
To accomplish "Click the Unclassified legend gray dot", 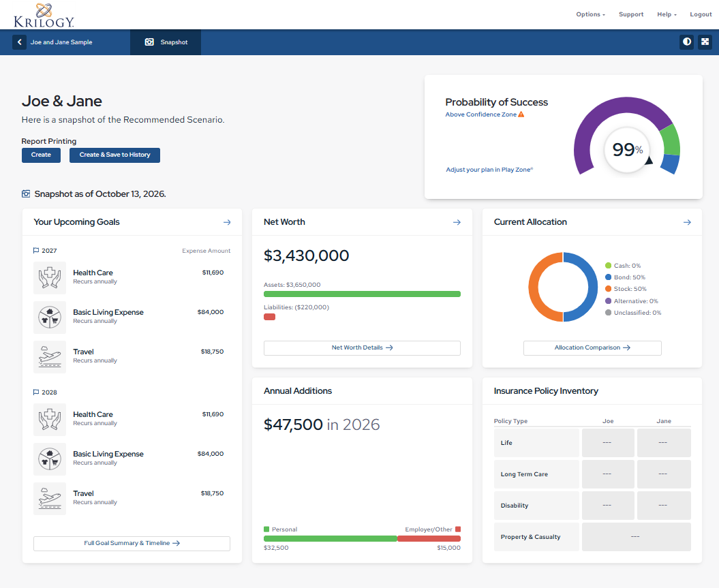I will tap(608, 313).
